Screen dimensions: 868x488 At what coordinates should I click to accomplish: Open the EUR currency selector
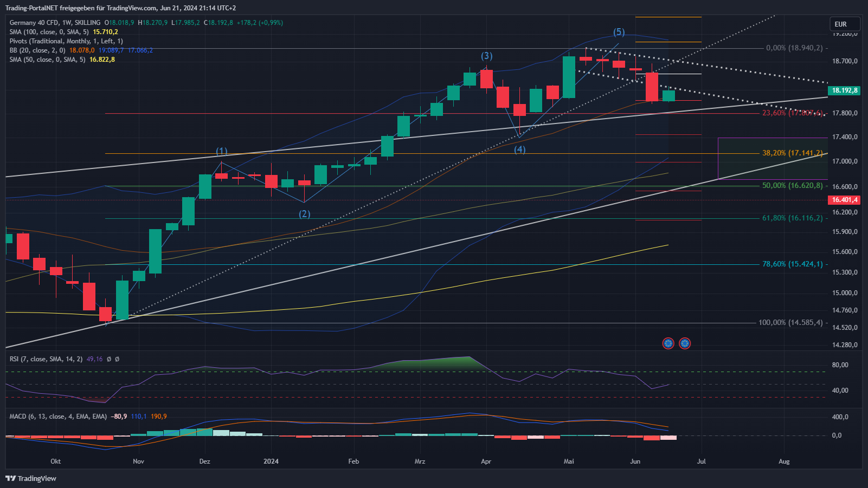coord(845,24)
